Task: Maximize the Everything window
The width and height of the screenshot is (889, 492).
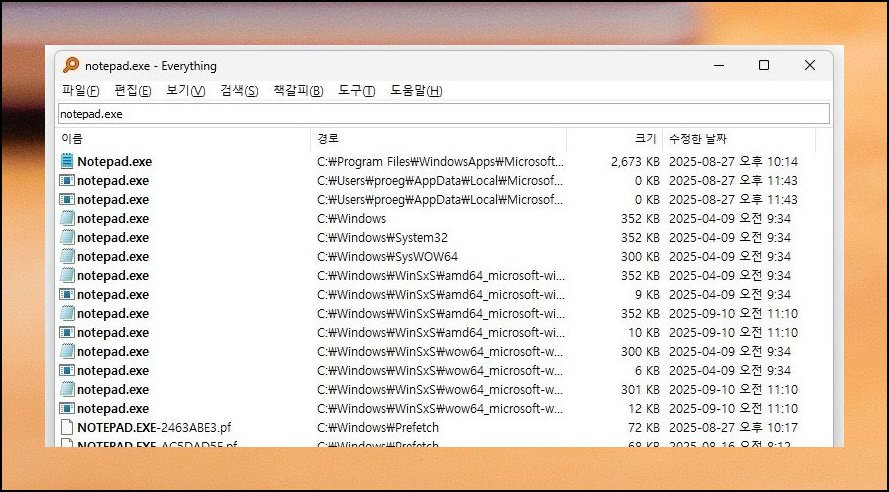Action: pyautogui.click(x=764, y=65)
